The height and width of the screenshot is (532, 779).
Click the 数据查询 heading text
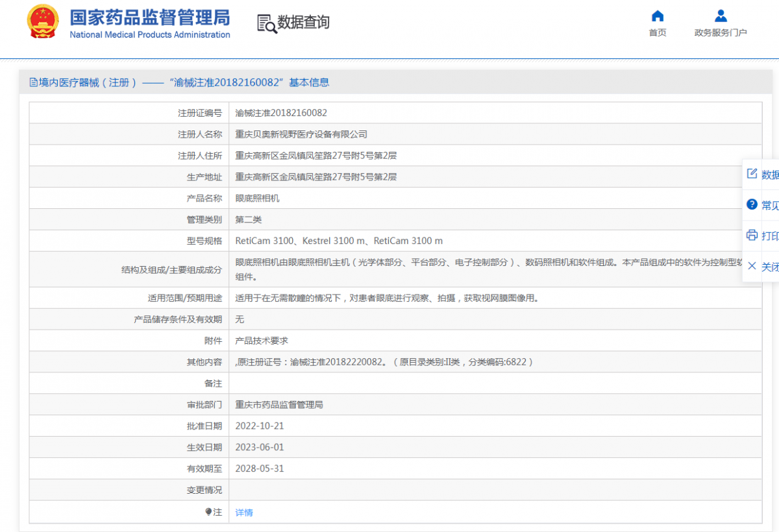click(x=304, y=23)
